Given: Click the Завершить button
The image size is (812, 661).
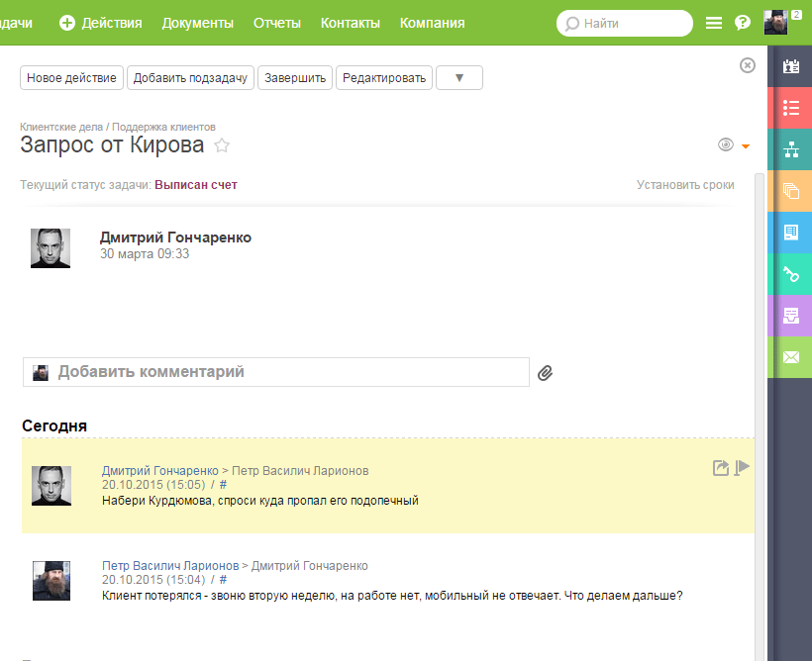Looking at the screenshot, I should (x=295, y=78).
